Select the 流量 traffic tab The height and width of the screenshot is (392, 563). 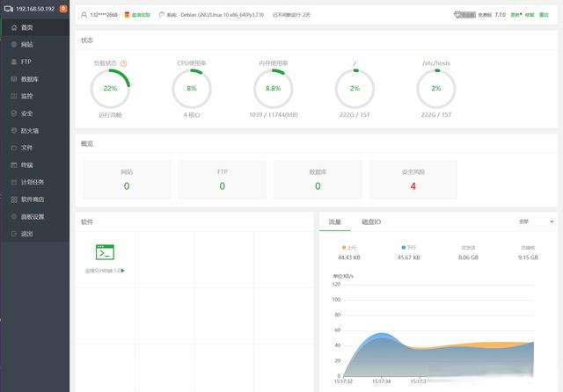tap(334, 222)
